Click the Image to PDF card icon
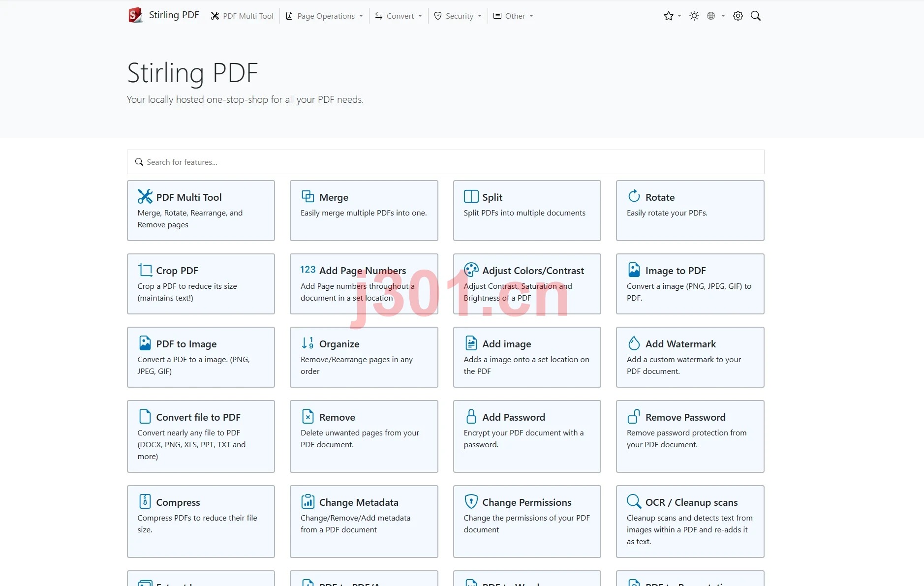This screenshot has height=586, width=924. tap(634, 270)
